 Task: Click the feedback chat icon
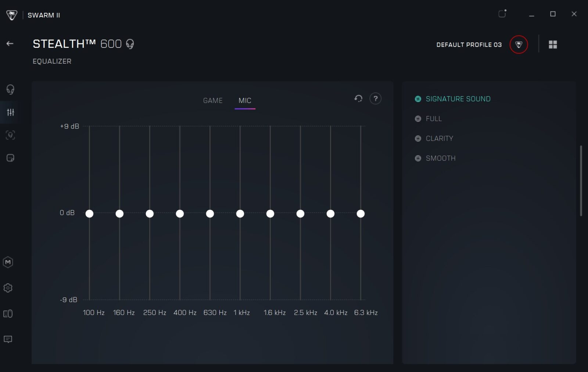tap(8, 339)
